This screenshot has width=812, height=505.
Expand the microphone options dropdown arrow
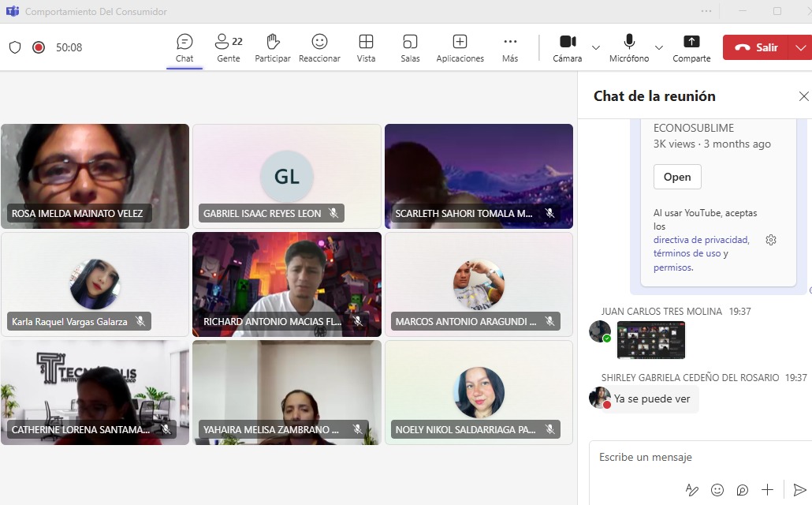(x=659, y=47)
